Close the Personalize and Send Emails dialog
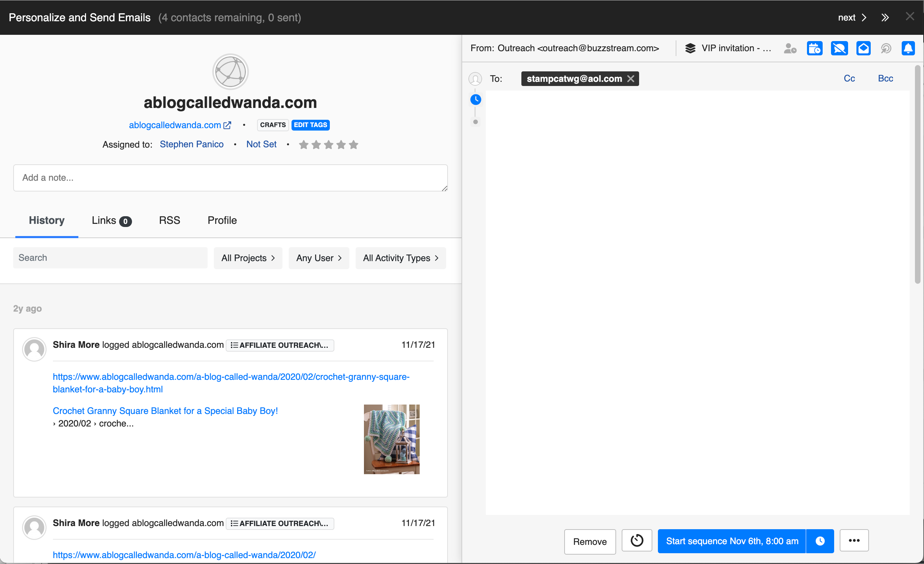 [910, 16]
